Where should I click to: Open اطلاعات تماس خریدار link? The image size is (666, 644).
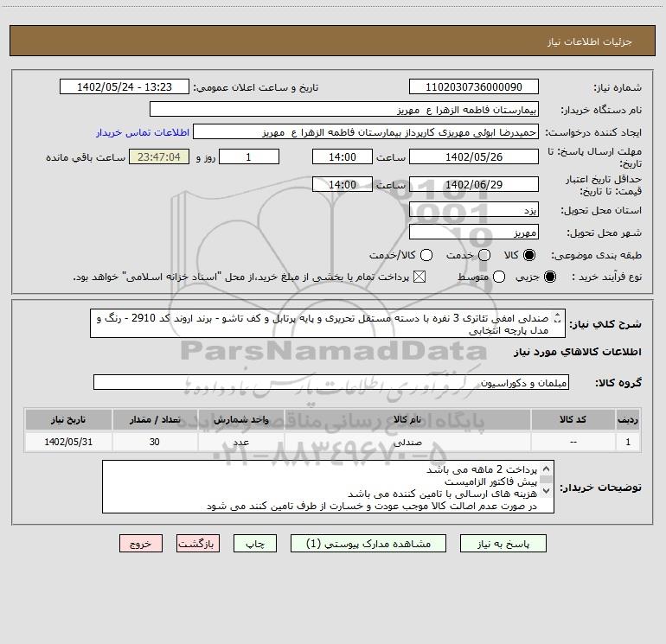(143, 132)
